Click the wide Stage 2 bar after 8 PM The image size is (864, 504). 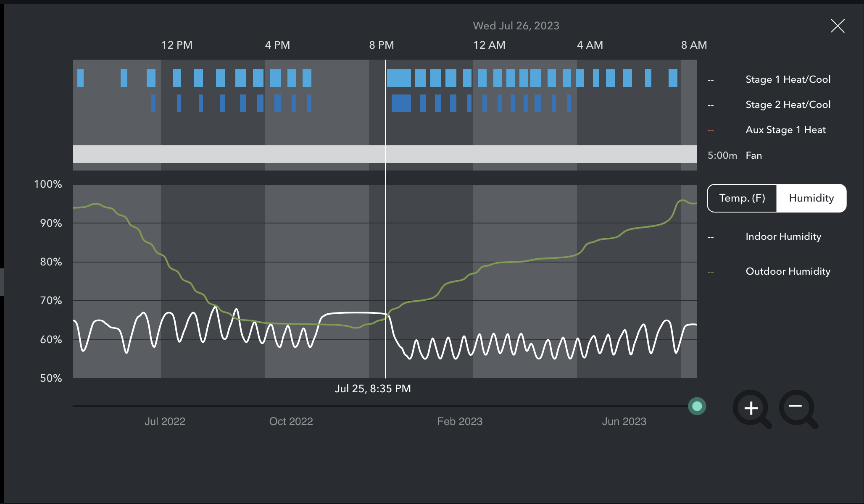[401, 103]
